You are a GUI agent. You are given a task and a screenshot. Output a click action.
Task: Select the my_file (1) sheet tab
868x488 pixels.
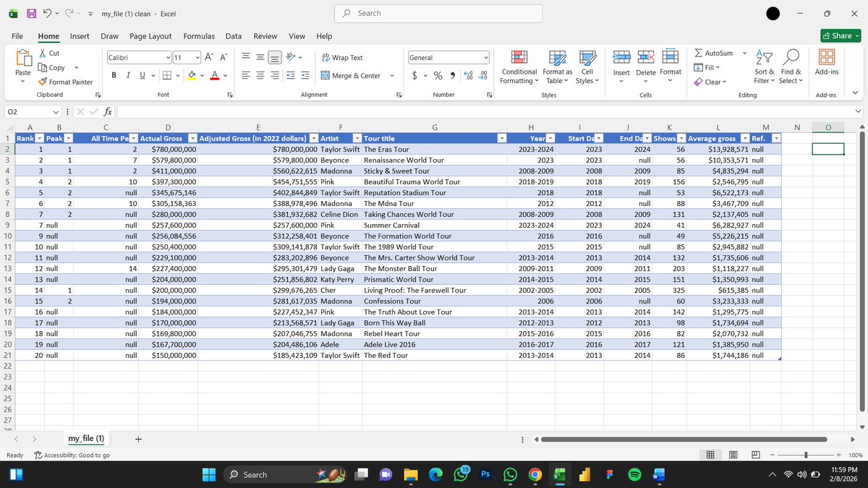pyautogui.click(x=86, y=439)
